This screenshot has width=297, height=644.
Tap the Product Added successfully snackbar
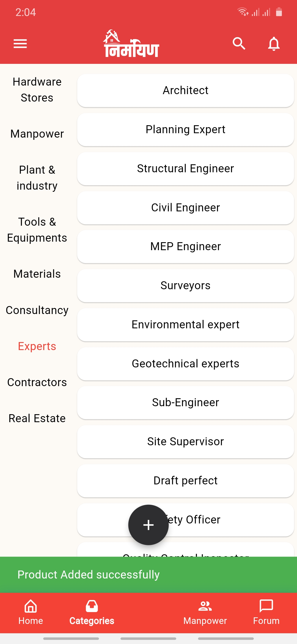(x=148, y=575)
